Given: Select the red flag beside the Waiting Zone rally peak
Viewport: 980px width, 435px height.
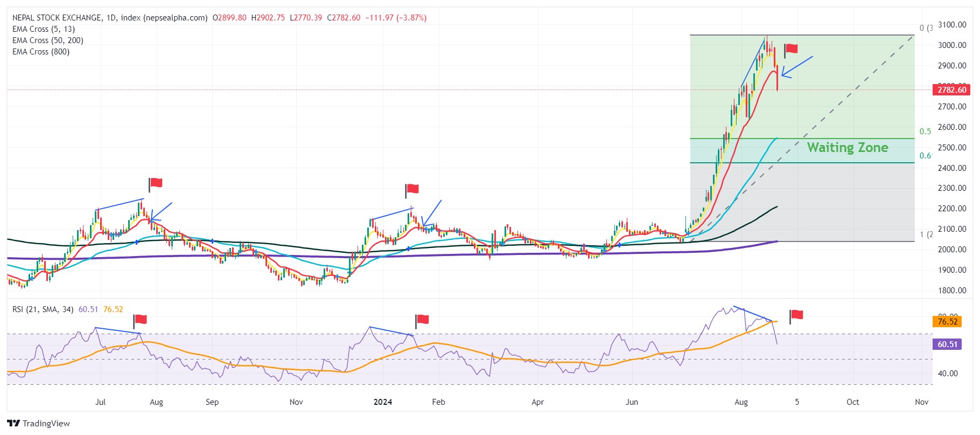Looking at the screenshot, I should pyautogui.click(x=790, y=50).
